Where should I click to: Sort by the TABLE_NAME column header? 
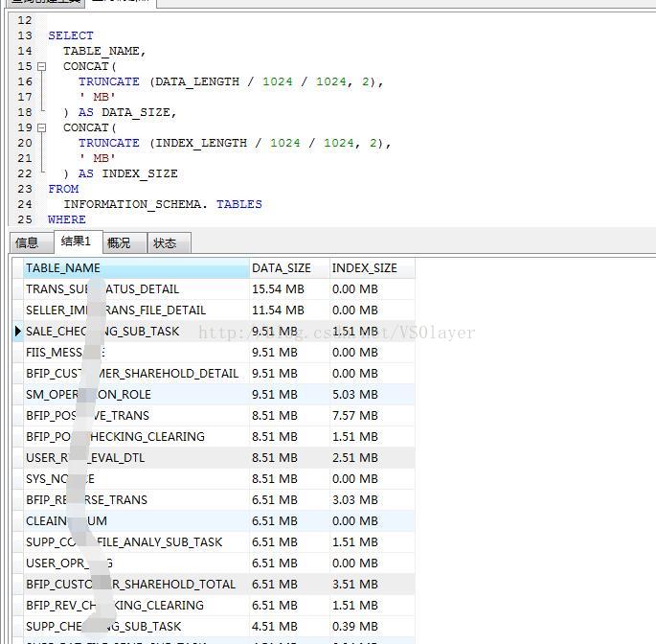point(136,268)
